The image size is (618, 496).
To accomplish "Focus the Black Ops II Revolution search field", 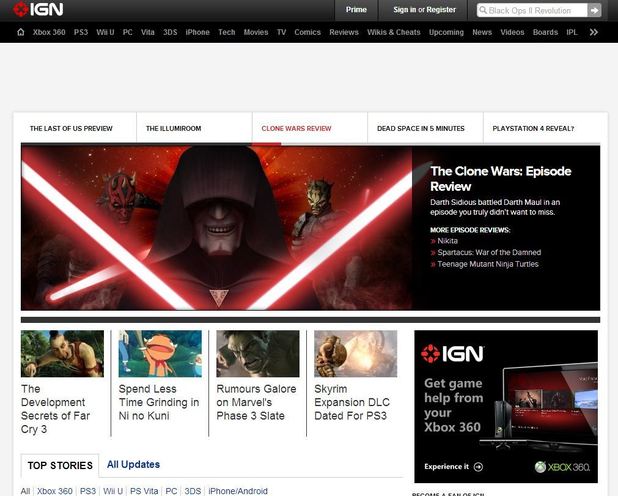I will coord(532,11).
